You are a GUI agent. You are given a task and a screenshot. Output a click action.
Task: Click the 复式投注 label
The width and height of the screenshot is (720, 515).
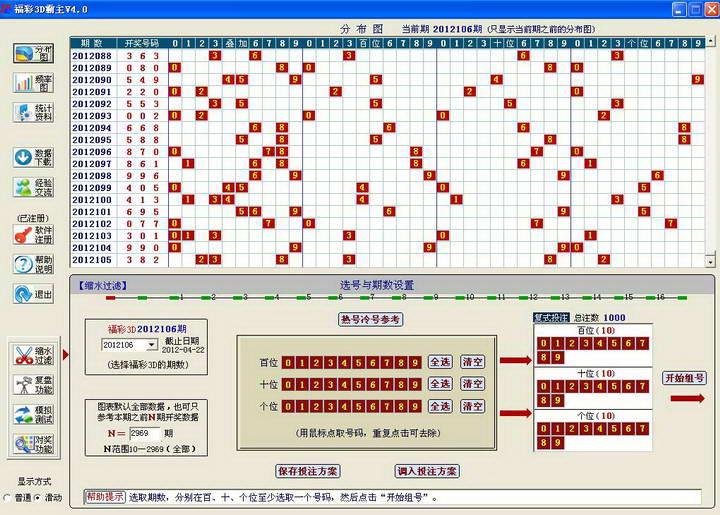[551, 318]
